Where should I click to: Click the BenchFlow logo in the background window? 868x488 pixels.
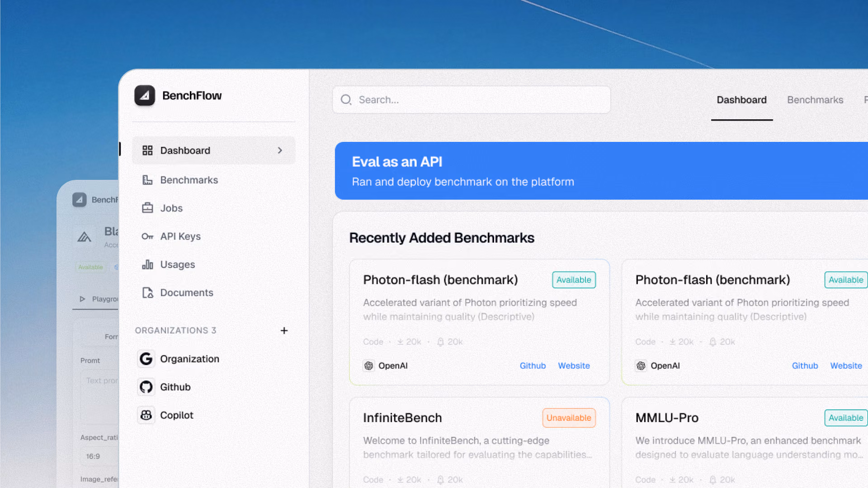point(80,200)
